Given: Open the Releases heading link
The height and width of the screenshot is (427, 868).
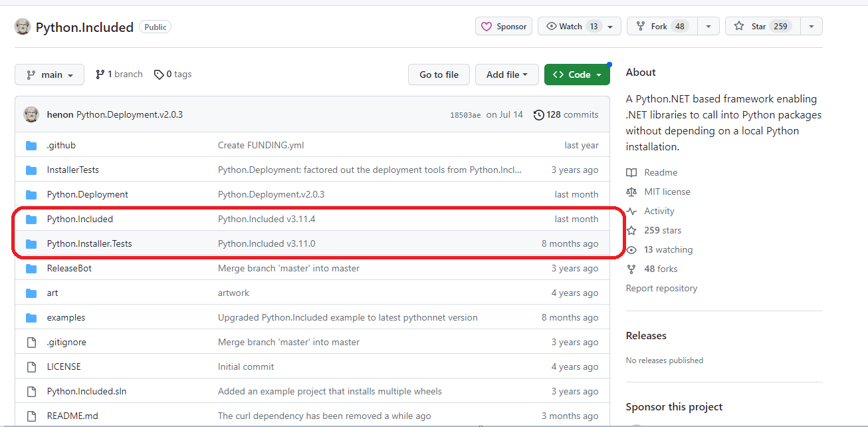Looking at the screenshot, I should pyautogui.click(x=646, y=336).
